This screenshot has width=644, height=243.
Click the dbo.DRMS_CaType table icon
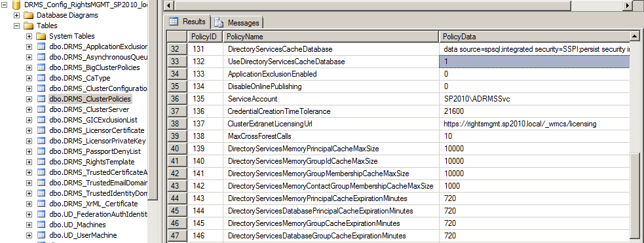point(41,78)
